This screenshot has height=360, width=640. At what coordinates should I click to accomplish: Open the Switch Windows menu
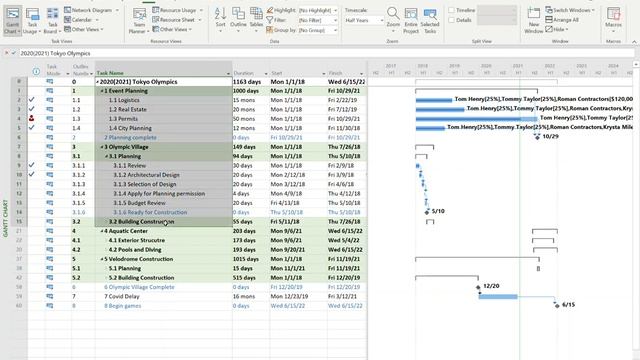click(x=570, y=10)
